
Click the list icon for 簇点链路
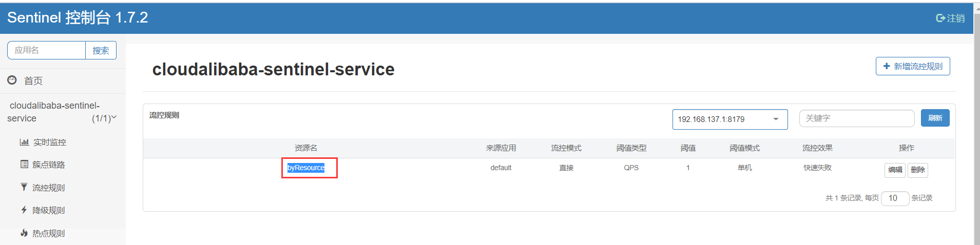point(24,164)
